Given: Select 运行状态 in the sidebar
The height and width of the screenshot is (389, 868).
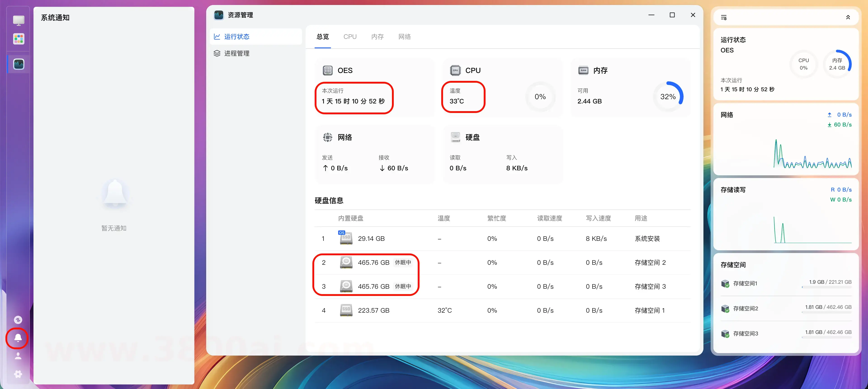Looking at the screenshot, I should pyautogui.click(x=236, y=37).
